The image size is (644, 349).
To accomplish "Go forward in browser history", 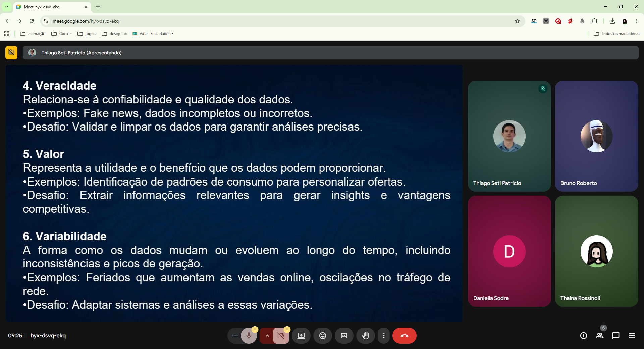I will pyautogui.click(x=19, y=21).
